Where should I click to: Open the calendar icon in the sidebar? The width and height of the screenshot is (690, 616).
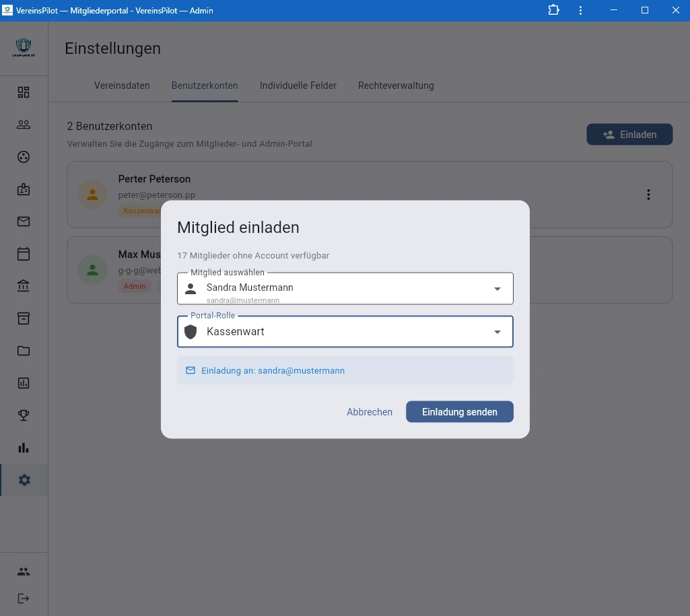click(24, 254)
